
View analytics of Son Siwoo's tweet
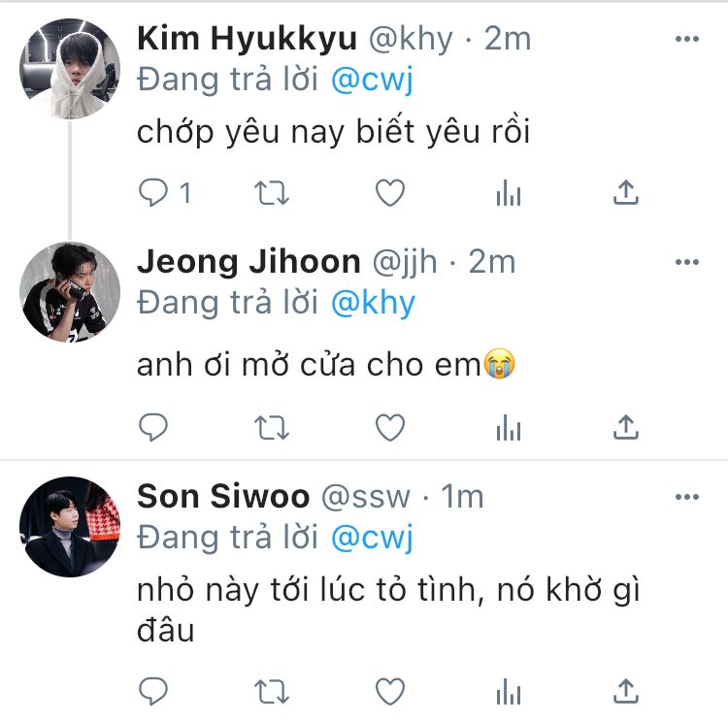pos(509,691)
